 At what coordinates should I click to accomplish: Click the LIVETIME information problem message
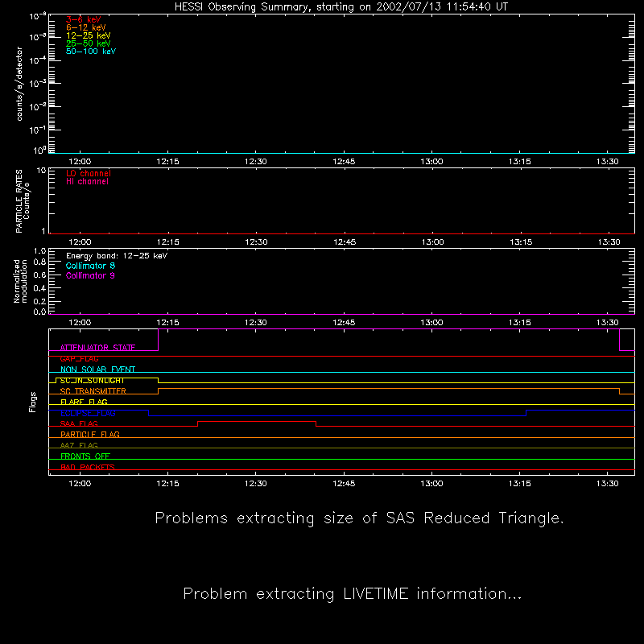pos(353,594)
